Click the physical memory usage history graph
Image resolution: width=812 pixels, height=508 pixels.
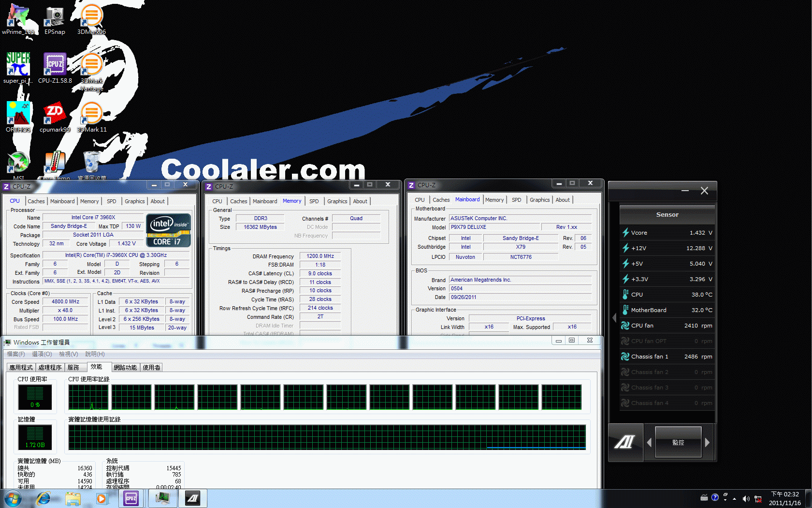pos(327,437)
